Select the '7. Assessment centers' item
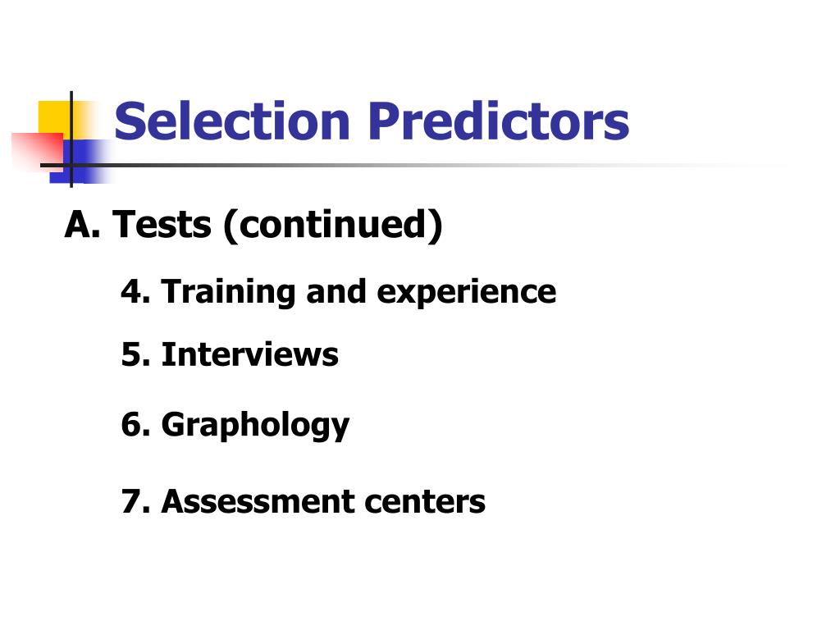This screenshot has height=630, width=840. tap(304, 501)
